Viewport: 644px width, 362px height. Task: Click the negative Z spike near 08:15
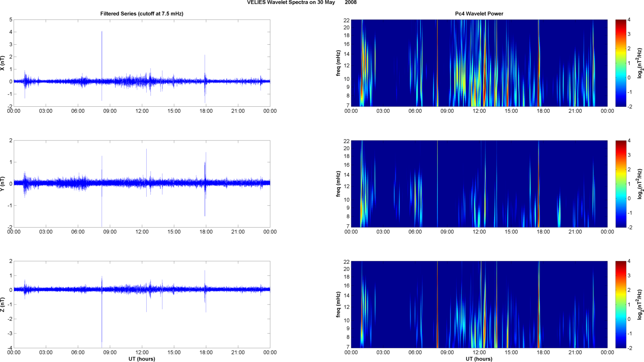tap(102, 317)
